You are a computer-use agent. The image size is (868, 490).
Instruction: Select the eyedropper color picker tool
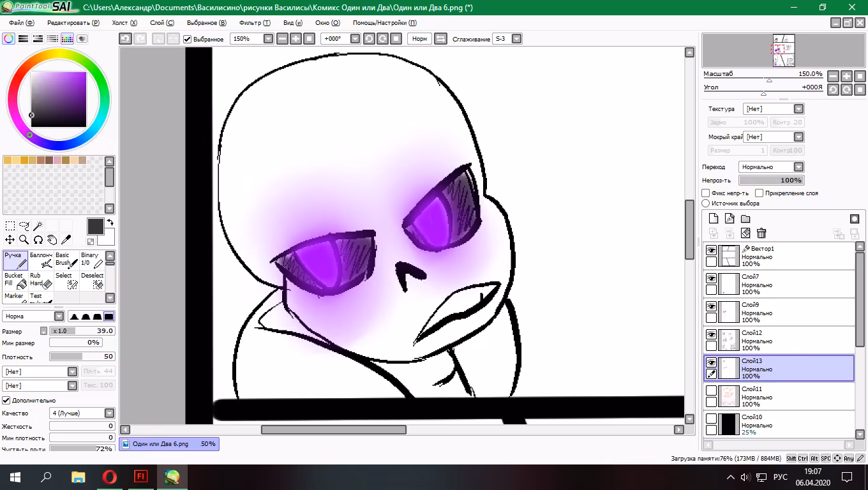[66, 240]
